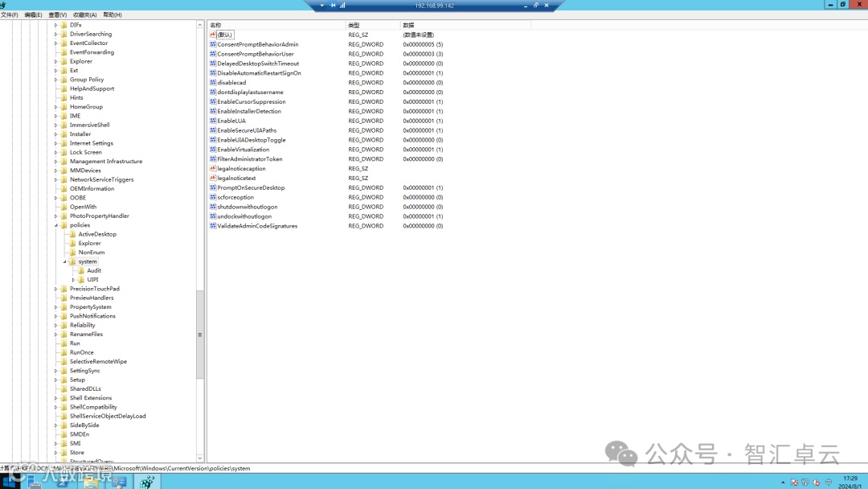Select the Management Infrastructure key
The image size is (868, 489).
106,162
